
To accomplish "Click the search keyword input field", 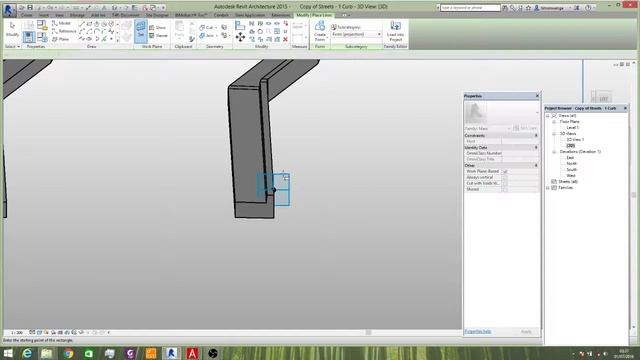I will [x=470, y=8].
